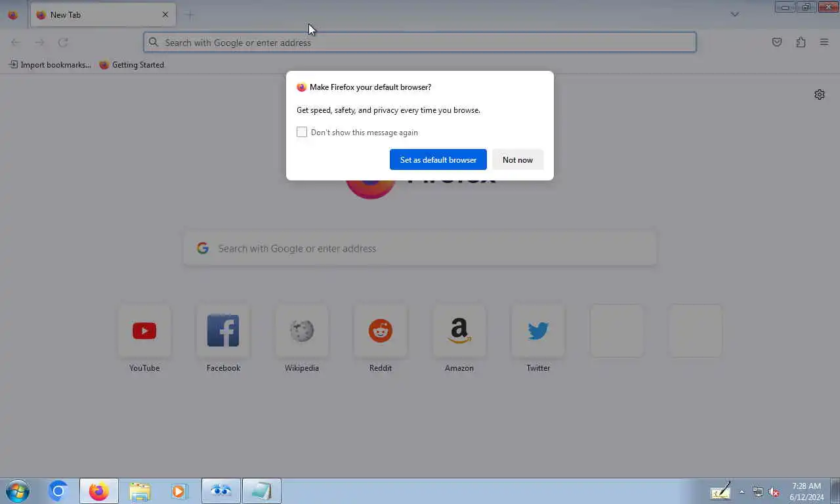Image resolution: width=840 pixels, height=504 pixels.
Task: Click the muted volume tray icon
Action: [x=774, y=492]
